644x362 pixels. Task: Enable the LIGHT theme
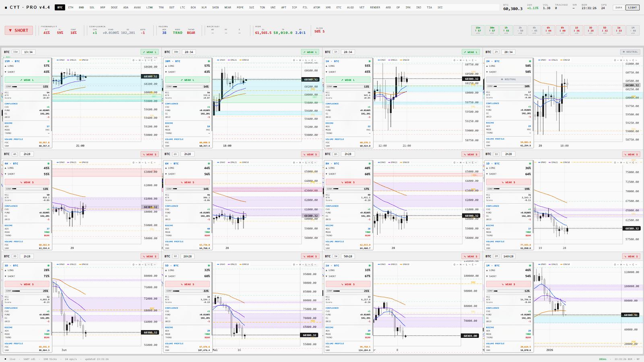point(633,7)
